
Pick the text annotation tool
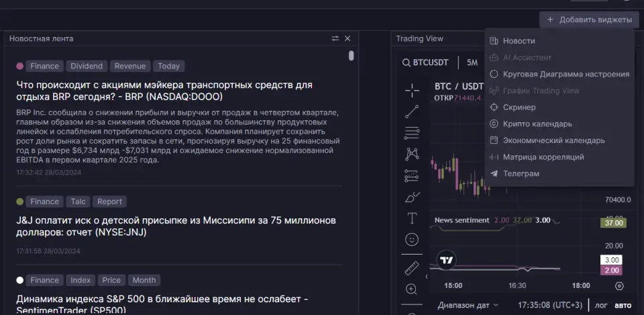412,218
